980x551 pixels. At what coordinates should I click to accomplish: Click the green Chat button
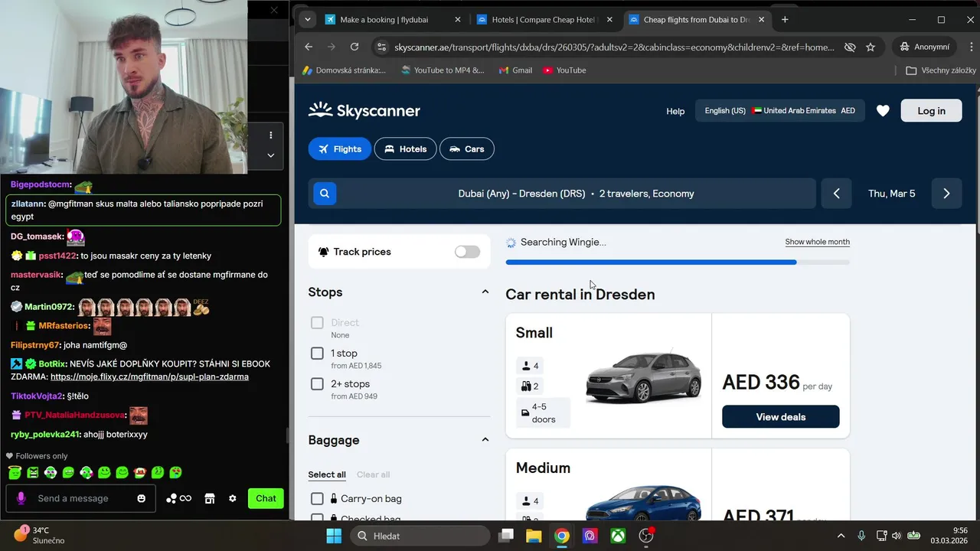266,498
